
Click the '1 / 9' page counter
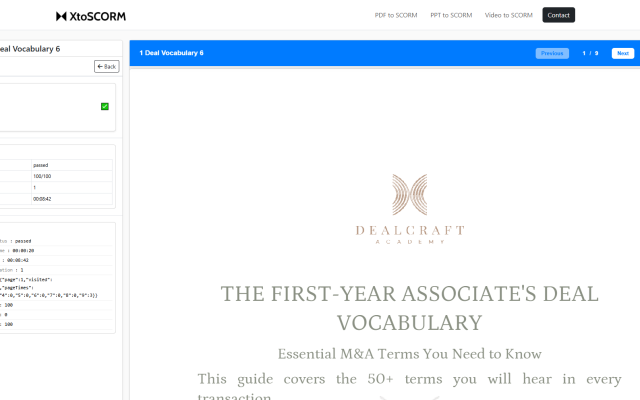click(x=590, y=53)
